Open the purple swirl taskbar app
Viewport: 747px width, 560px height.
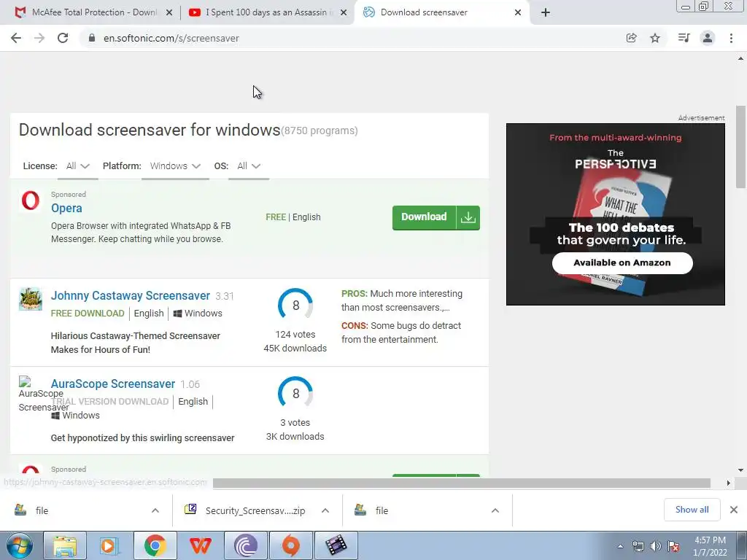click(x=246, y=545)
